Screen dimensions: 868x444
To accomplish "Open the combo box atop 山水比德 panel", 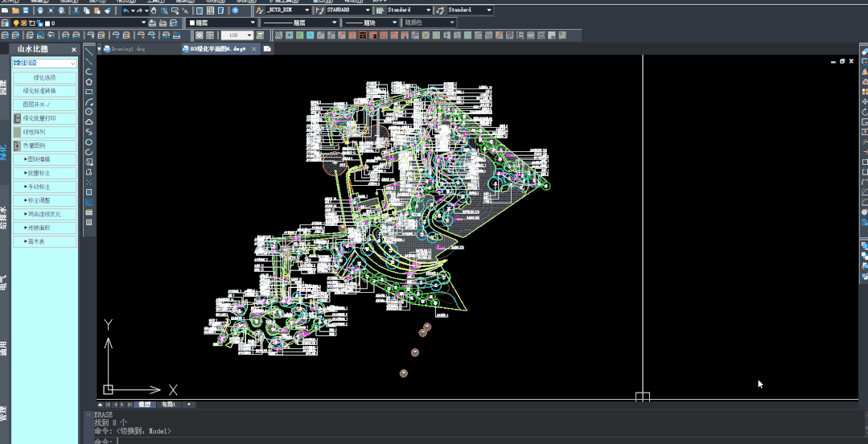I will (45, 64).
